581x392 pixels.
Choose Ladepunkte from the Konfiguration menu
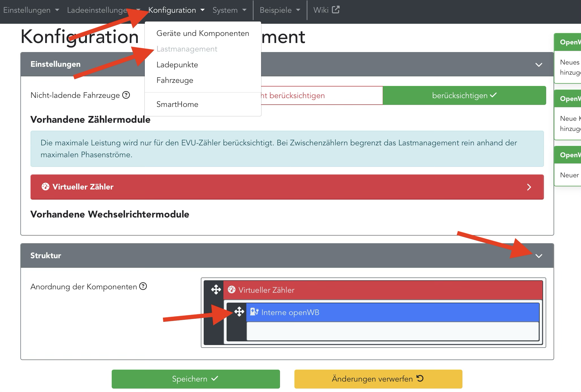point(177,65)
